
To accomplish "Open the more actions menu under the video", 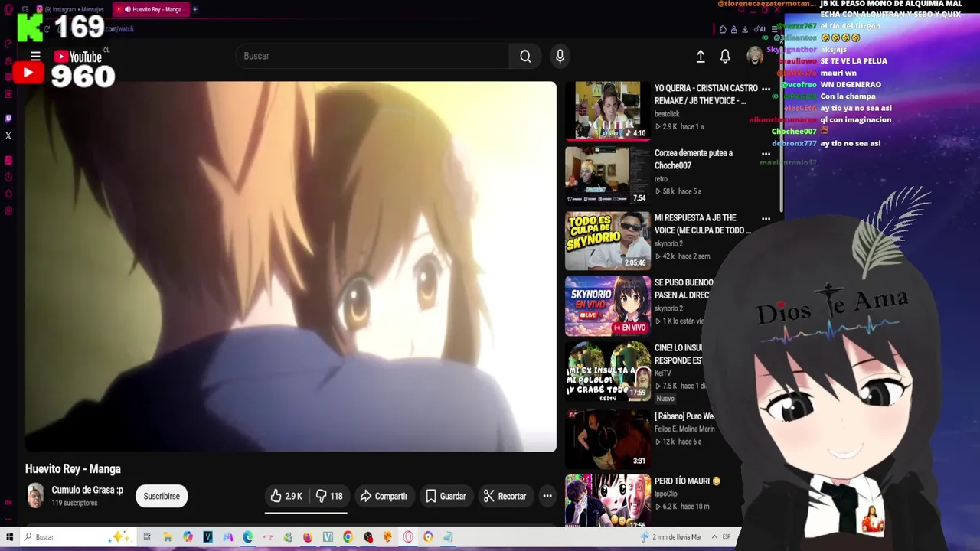I will (547, 496).
